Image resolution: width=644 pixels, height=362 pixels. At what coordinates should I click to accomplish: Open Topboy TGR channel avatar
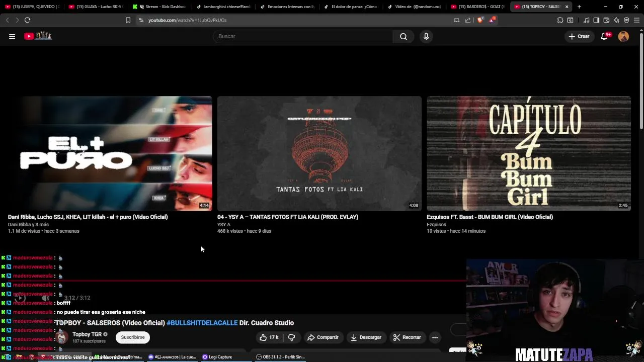[x=61, y=337]
